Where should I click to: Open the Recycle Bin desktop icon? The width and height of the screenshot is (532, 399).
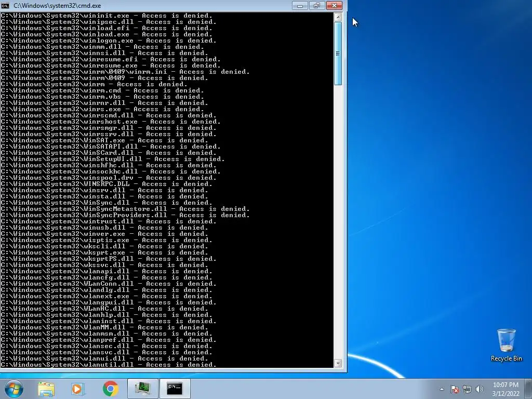[506, 345]
